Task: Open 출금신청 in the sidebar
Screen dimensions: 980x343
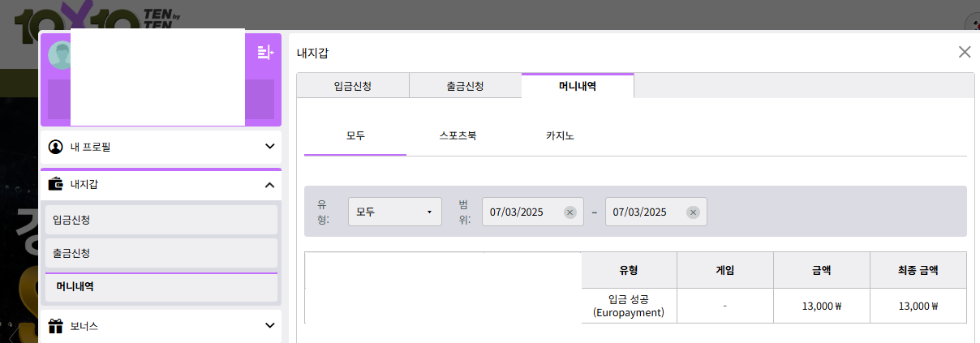Action: tap(159, 253)
